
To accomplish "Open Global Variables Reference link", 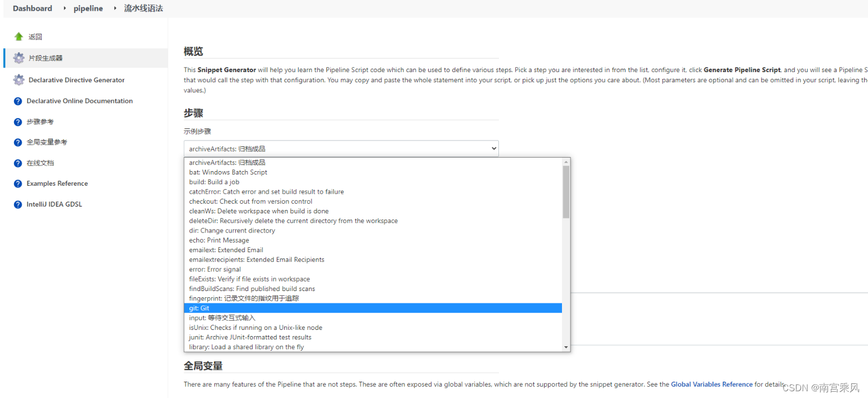I will point(712,384).
